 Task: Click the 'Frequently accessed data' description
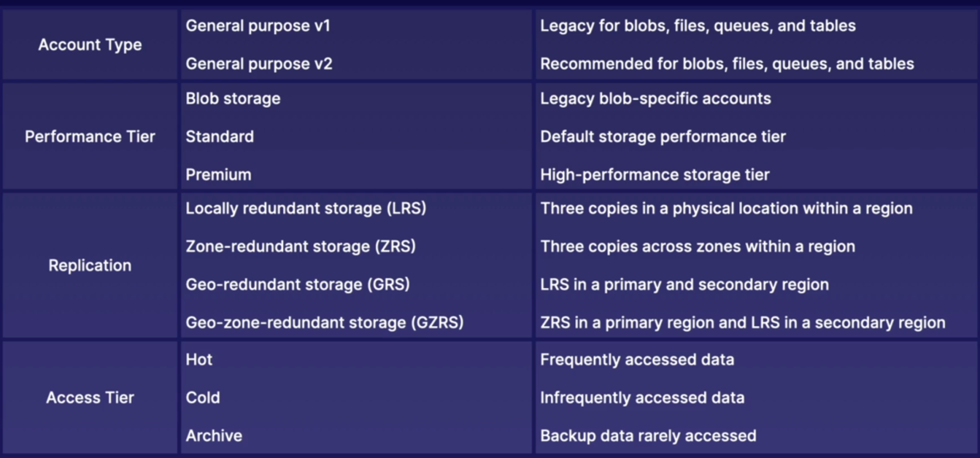click(637, 360)
